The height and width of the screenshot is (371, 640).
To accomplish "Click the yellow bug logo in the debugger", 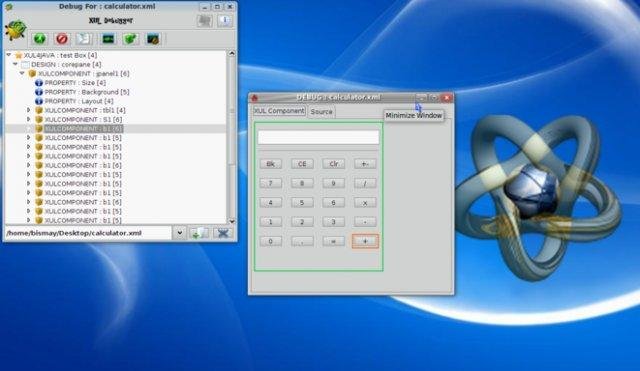I will (x=16, y=30).
